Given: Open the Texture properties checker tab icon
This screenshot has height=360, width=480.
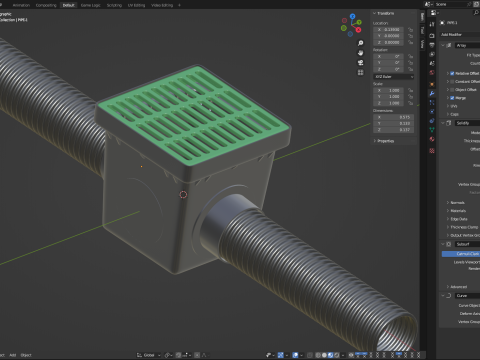Looking at the screenshot, I should pos(432,151).
